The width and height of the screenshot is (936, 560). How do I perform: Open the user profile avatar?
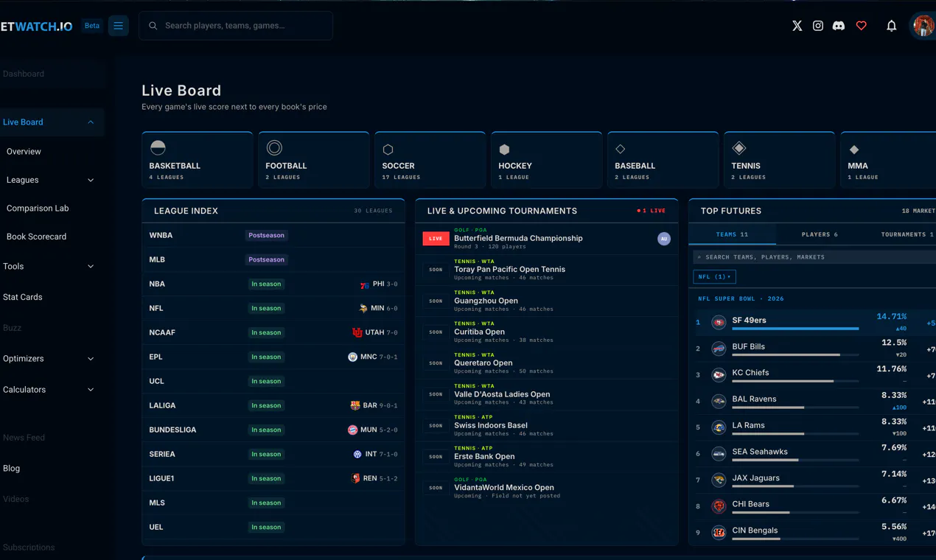(923, 26)
